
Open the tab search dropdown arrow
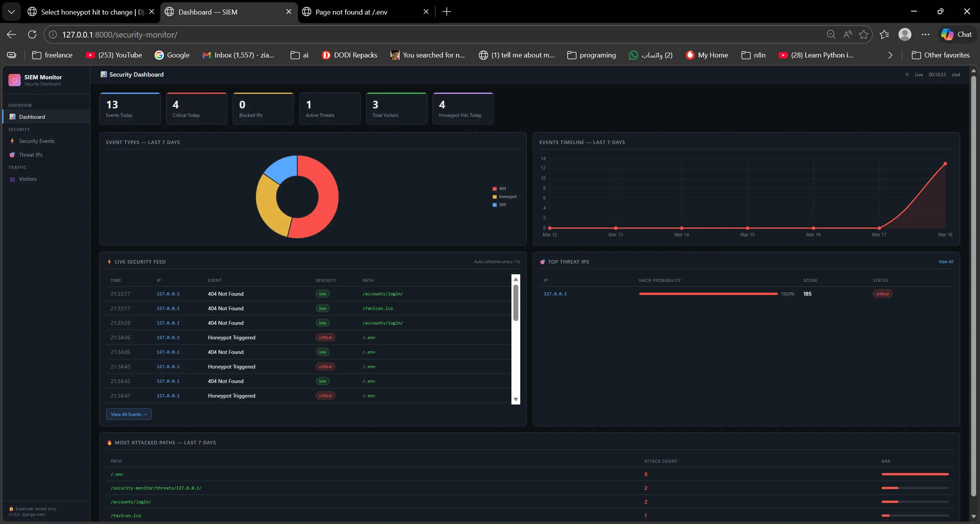tap(11, 12)
